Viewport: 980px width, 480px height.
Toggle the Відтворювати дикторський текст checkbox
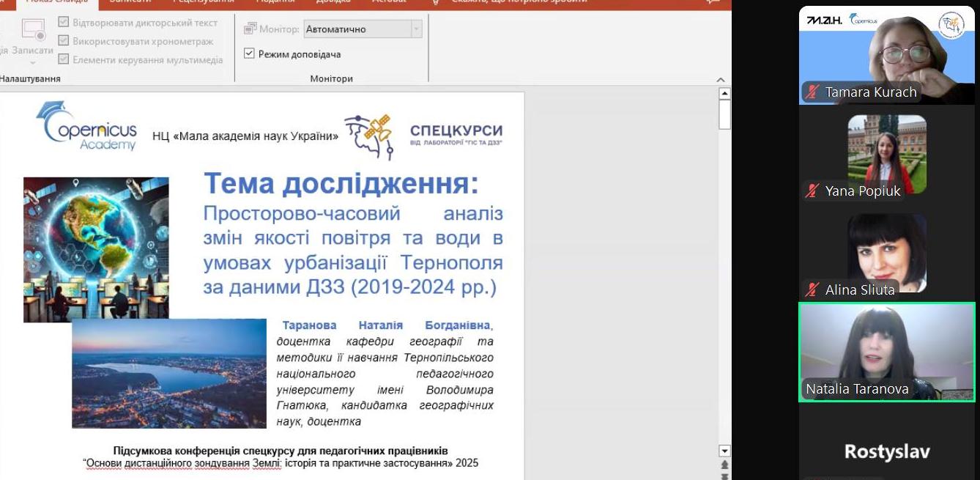[x=62, y=22]
